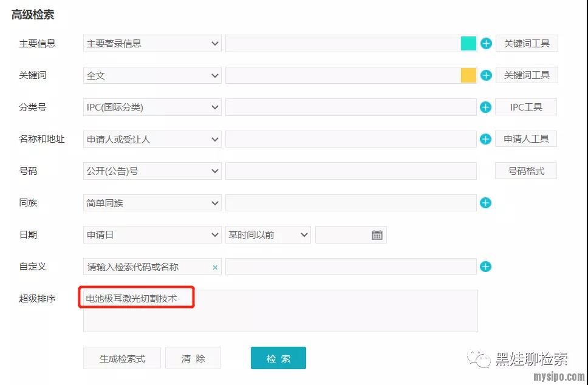Click the plus icon in 自定义 row

485,267
